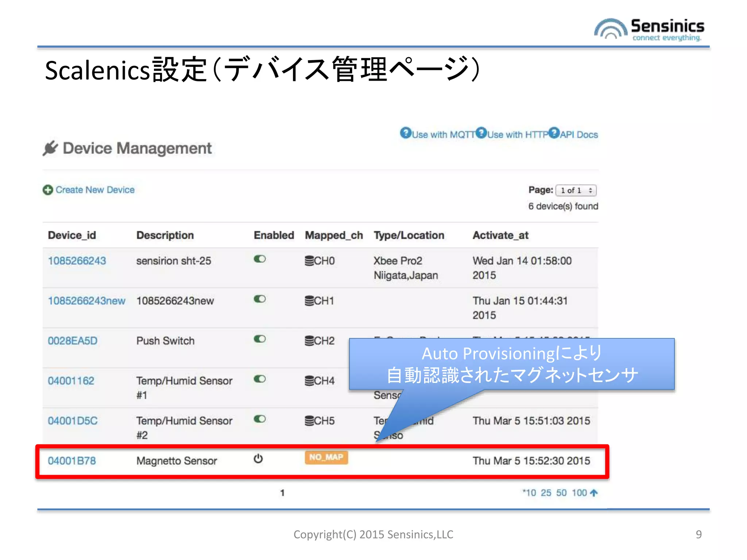Click the CH5 channel database icon
747x560 pixels.
[309, 421]
